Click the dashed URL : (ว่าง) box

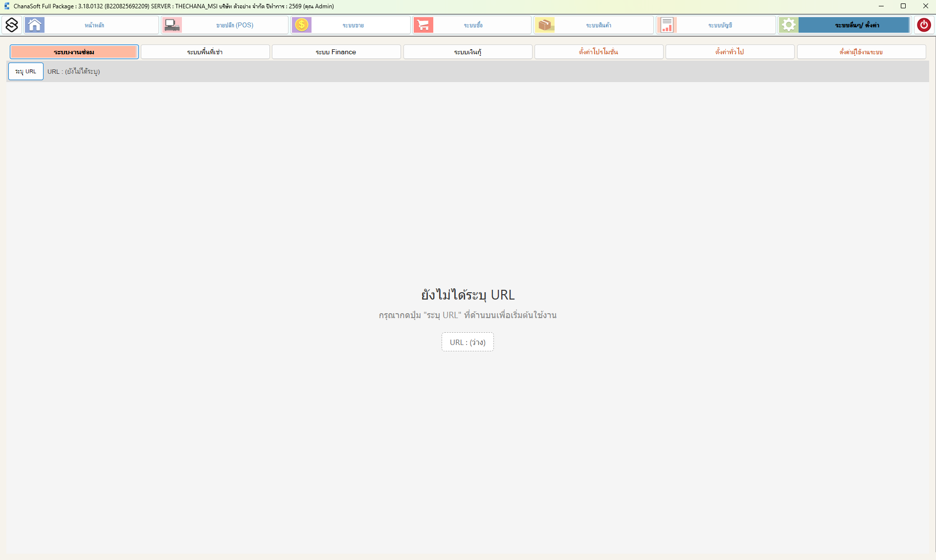[468, 342]
